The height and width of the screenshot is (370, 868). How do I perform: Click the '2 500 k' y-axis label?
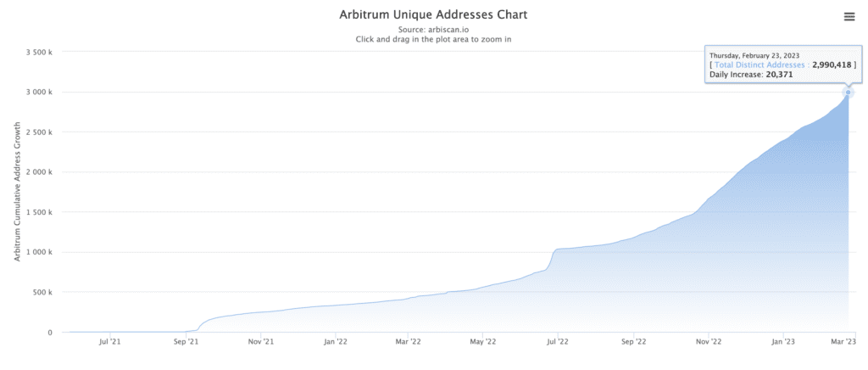(39, 132)
